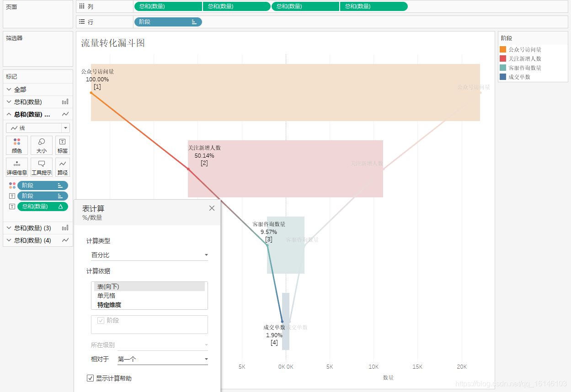The height and width of the screenshot is (392, 571).
Task: Click the third 总和(数量) pill on columns shelf
Action: 305,6
